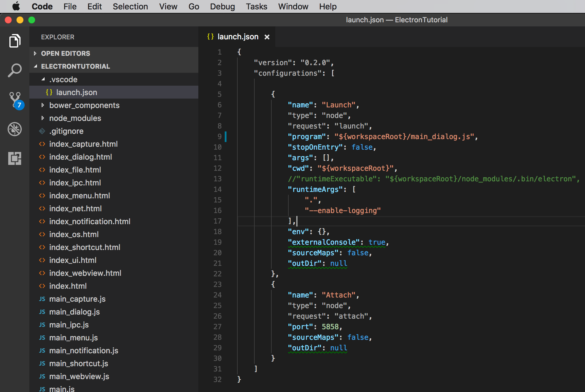Open index_dialog.html in explorer
The width and height of the screenshot is (585, 392).
click(x=114, y=157)
